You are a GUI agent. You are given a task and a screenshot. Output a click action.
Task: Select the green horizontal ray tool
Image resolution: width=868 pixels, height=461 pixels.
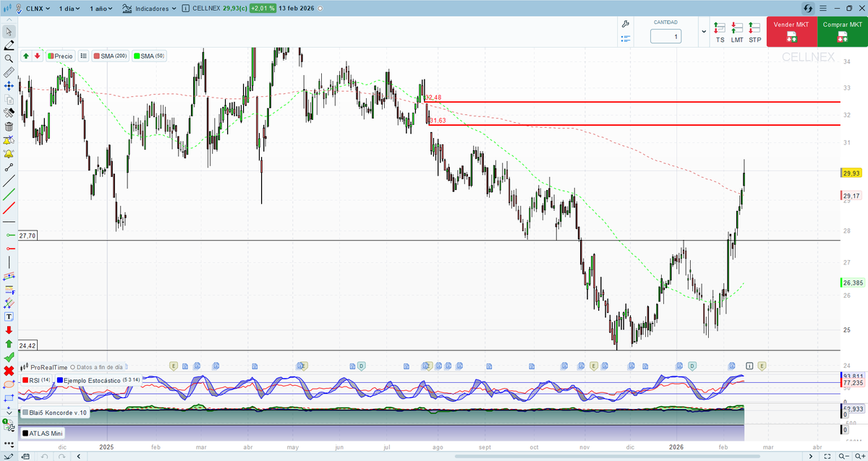click(x=9, y=236)
